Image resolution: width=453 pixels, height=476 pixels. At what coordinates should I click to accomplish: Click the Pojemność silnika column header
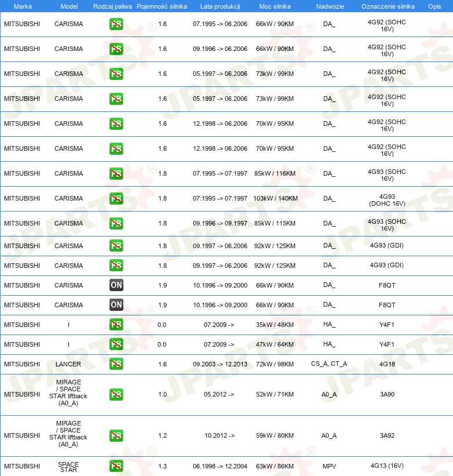coord(162,6)
